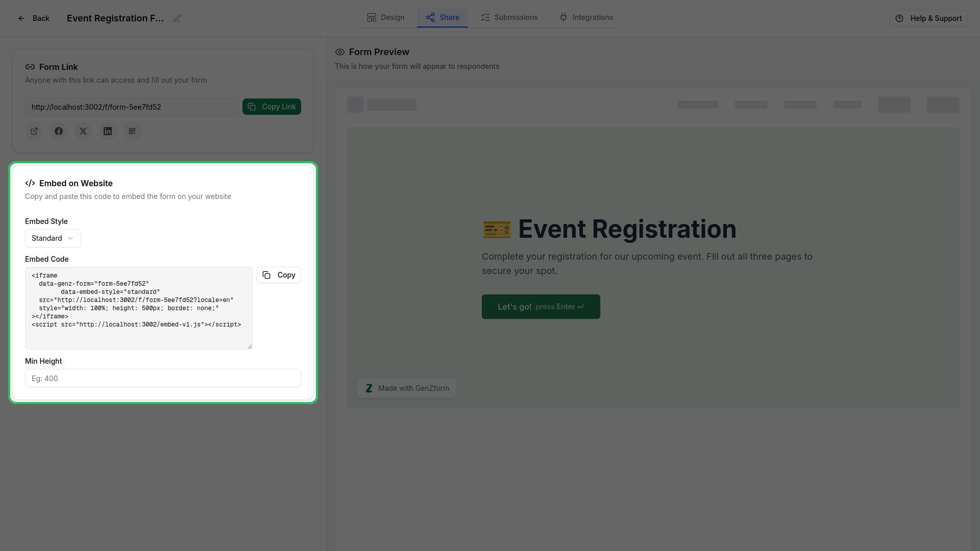Image resolution: width=980 pixels, height=551 pixels.
Task: Share form on LinkedIn
Action: tap(108, 131)
